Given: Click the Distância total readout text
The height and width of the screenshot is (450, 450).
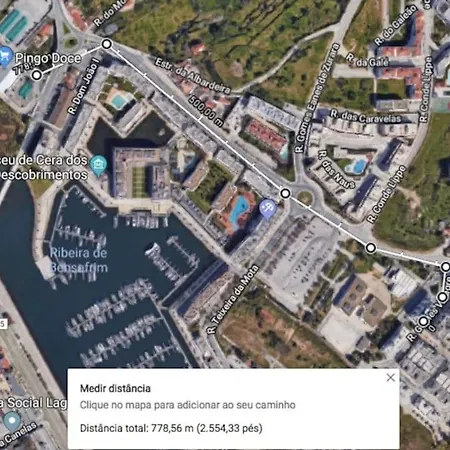Looking at the screenshot, I should [171, 428].
